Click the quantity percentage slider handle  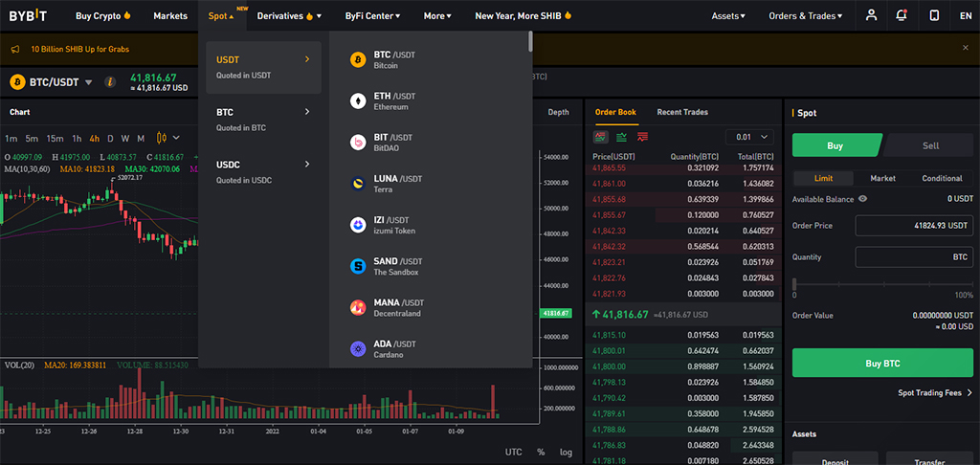[794, 283]
